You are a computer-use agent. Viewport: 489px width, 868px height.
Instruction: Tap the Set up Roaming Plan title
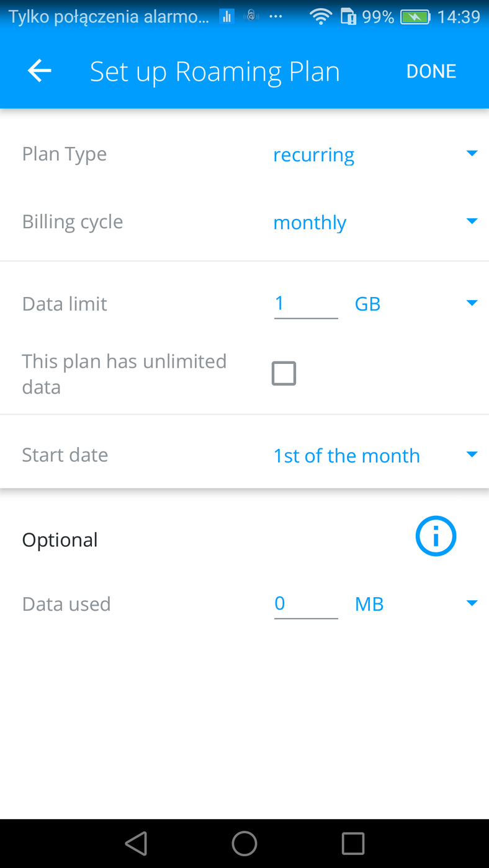pyautogui.click(x=215, y=71)
